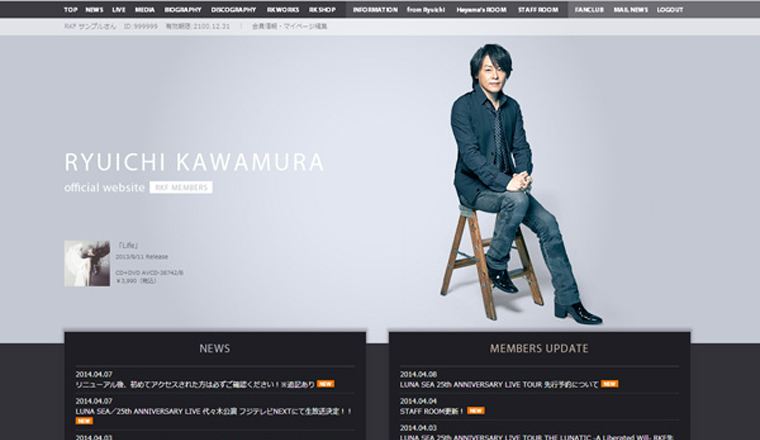Open the DISCOGRAPHY page
This screenshot has width=760, height=440.
tap(234, 10)
